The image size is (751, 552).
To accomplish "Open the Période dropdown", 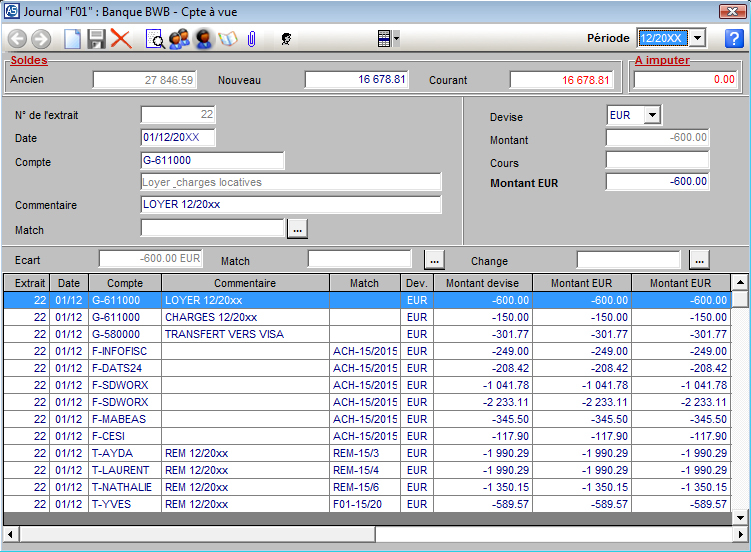I will coord(697,38).
